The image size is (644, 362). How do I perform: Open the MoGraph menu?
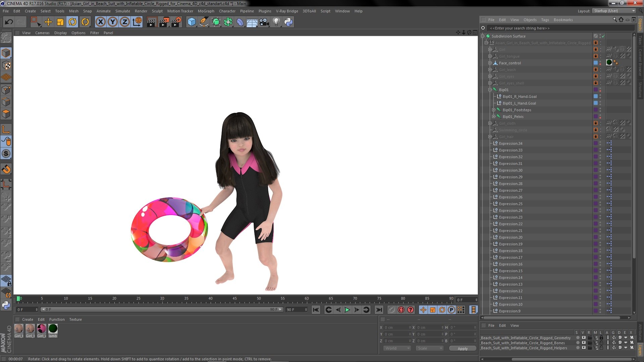[206, 11]
